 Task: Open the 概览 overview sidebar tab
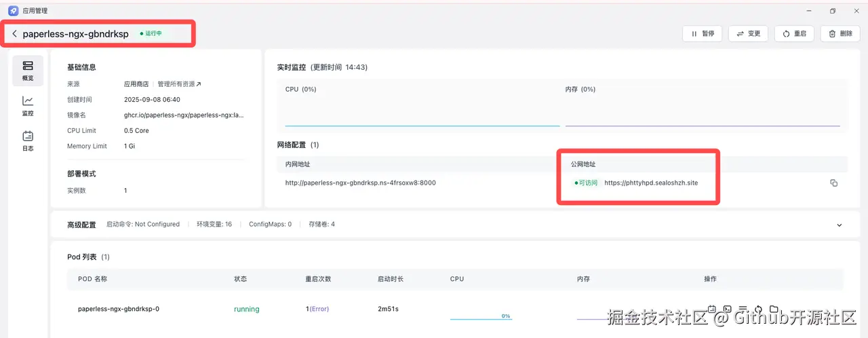[x=28, y=71]
